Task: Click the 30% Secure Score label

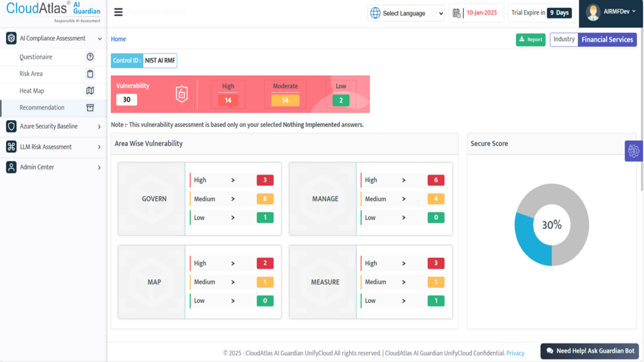Action: (x=551, y=225)
